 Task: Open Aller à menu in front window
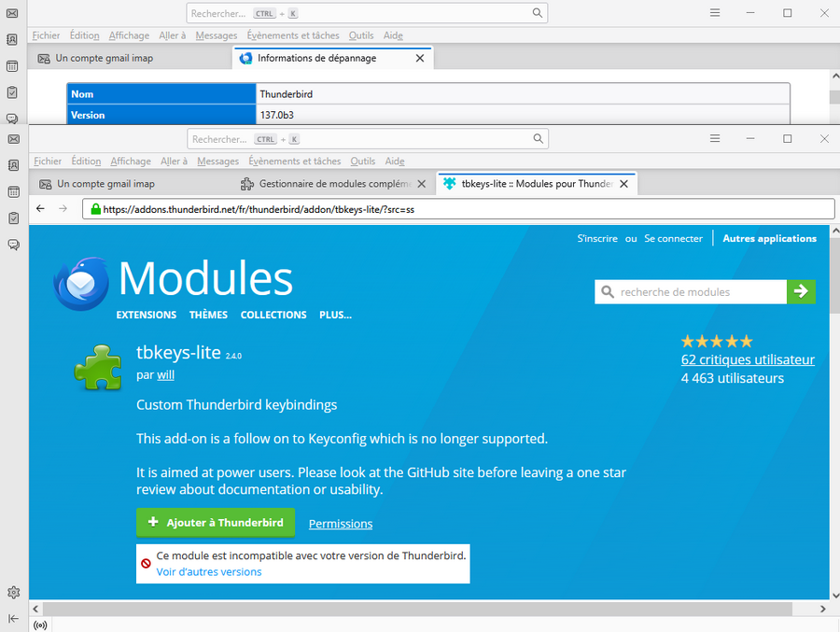tap(175, 162)
